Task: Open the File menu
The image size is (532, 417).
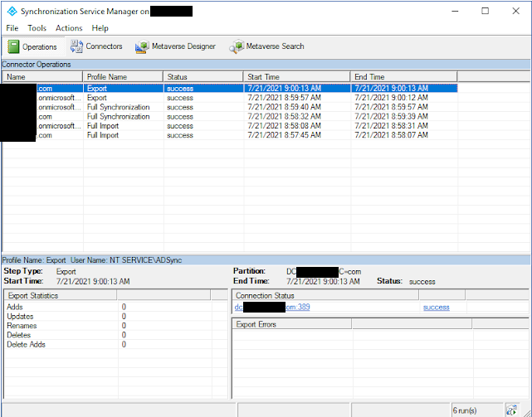Action: coord(12,28)
